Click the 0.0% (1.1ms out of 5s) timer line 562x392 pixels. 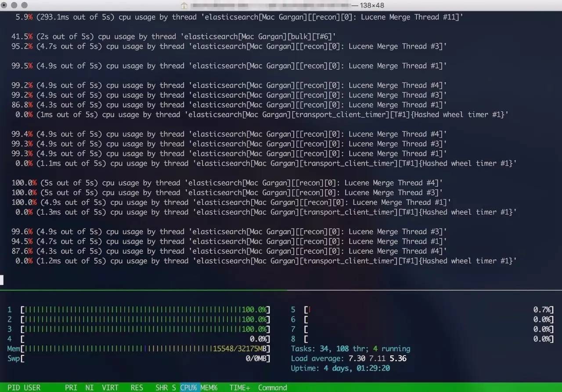pyautogui.click(x=266, y=163)
